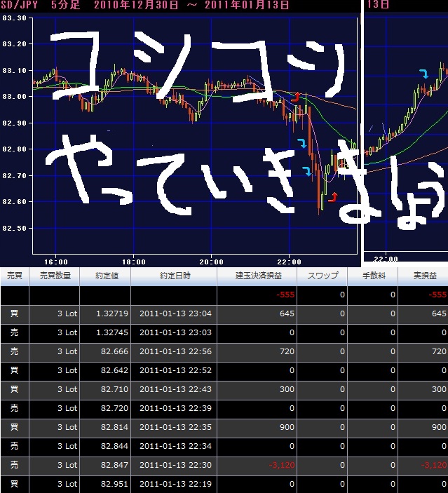Select 3 Lot in the 23:04 row
The image size is (448, 493).
click(67, 313)
